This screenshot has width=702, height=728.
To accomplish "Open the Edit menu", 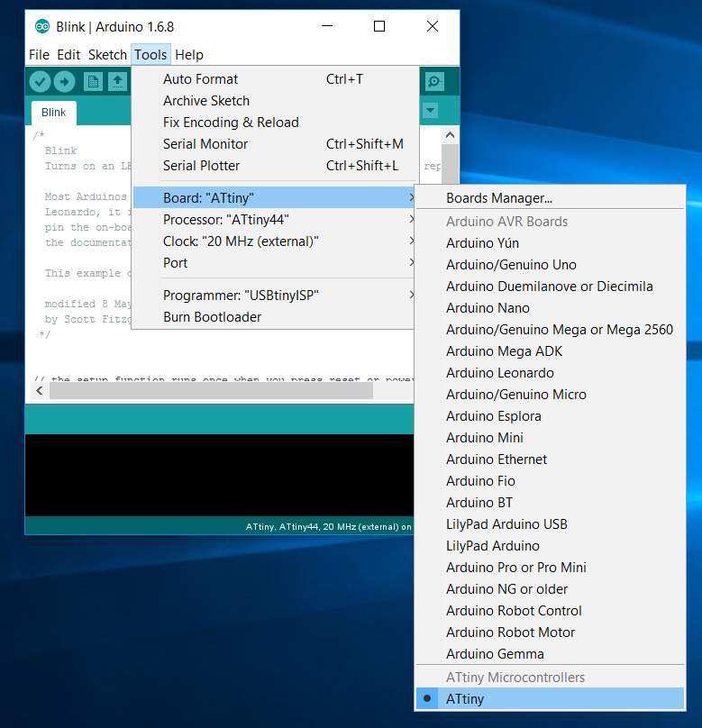I will click(68, 55).
